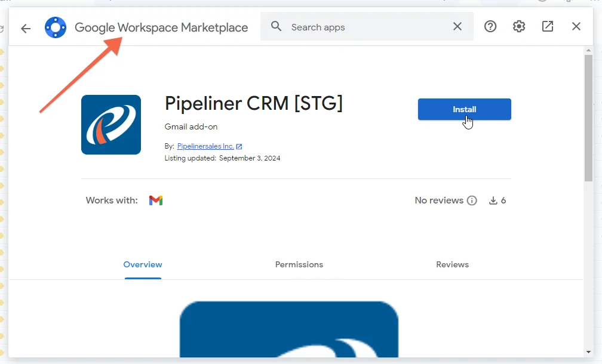Click the No reviews info icon

pyautogui.click(x=472, y=200)
